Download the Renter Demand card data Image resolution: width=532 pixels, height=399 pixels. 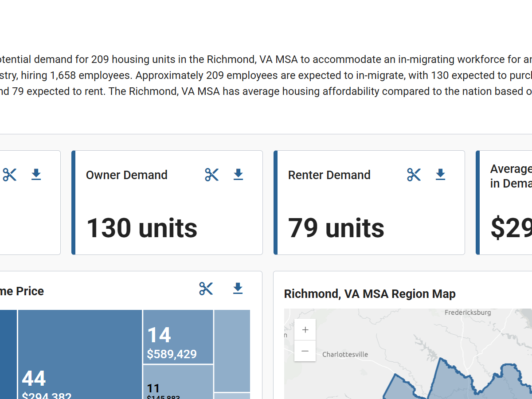point(440,175)
